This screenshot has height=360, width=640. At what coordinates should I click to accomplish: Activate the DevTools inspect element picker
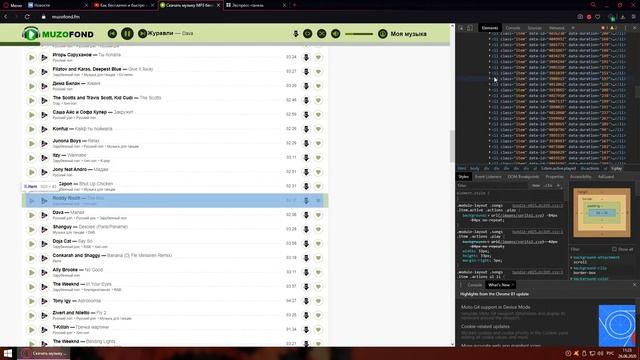pos(461,28)
